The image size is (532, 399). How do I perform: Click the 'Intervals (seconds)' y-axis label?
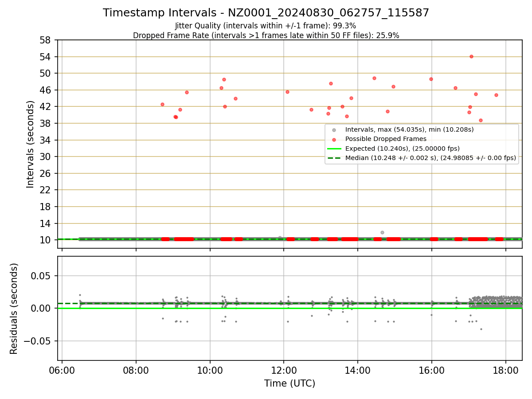point(30,144)
